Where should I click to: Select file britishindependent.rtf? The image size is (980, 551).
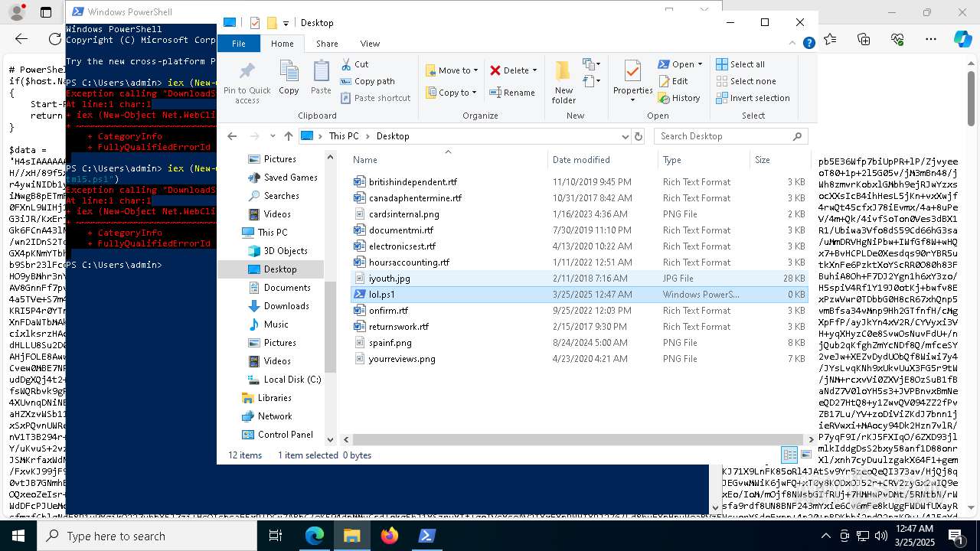pos(413,182)
